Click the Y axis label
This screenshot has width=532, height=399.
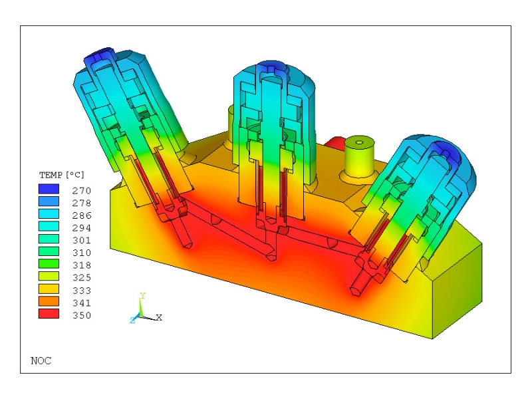tap(142, 295)
